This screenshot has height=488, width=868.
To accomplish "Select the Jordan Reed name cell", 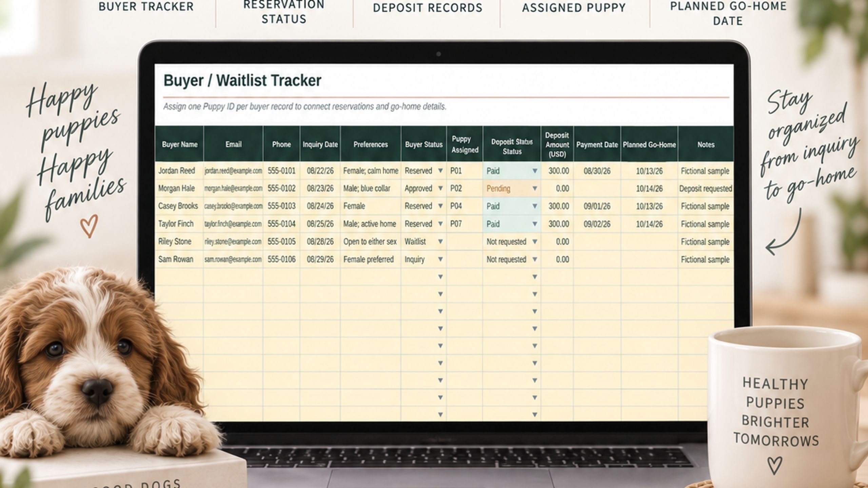I will pos(179,171).
